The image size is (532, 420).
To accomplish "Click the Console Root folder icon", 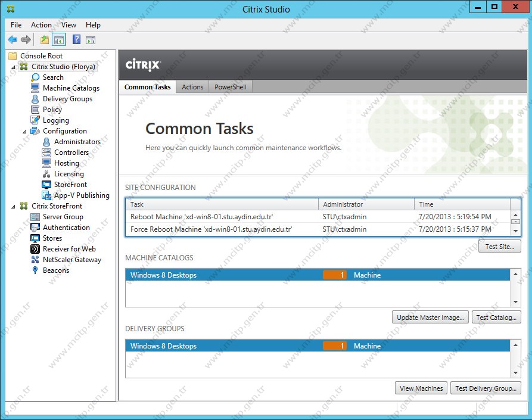I will coord(13,55).
